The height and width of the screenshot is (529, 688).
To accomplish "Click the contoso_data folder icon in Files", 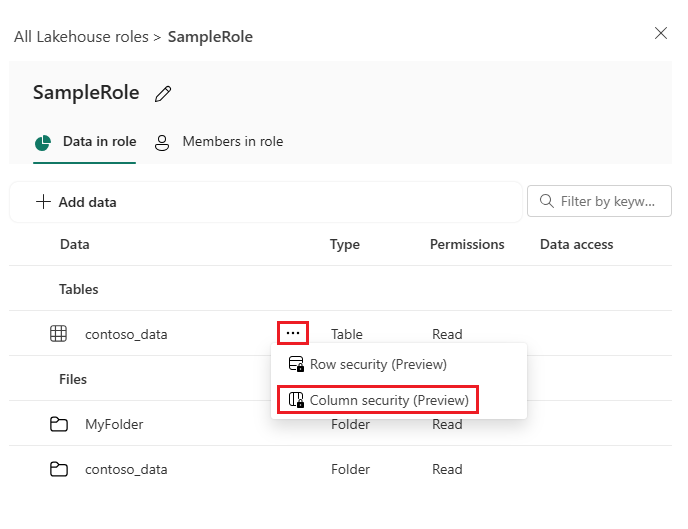I will 59,469.
